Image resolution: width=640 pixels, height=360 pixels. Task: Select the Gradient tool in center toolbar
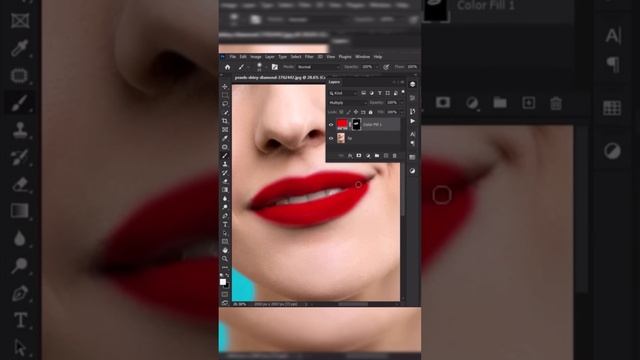point(225,189)
